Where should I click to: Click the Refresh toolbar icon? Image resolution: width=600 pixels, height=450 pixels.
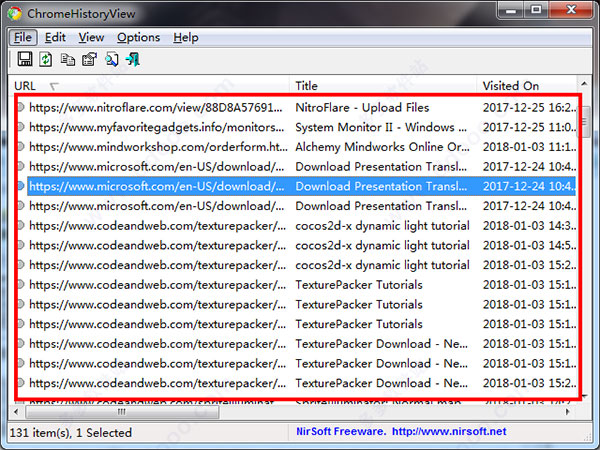click(46, 59)
